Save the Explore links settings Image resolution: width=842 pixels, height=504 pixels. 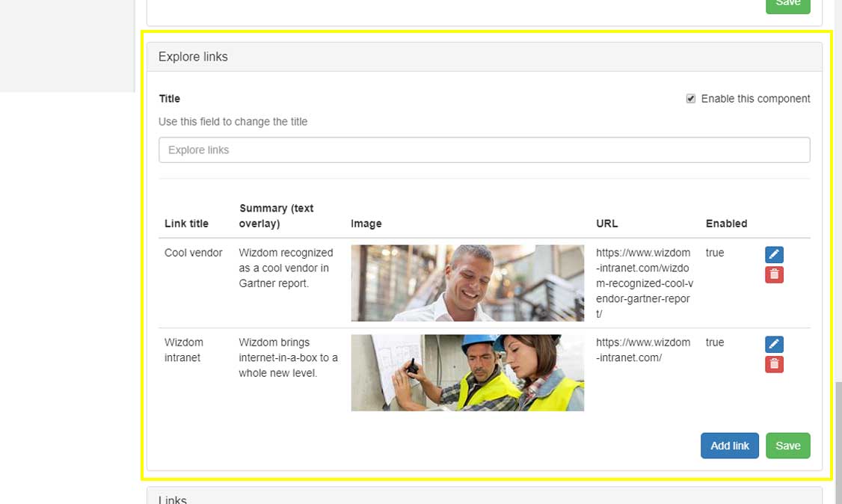pos(787,446)
